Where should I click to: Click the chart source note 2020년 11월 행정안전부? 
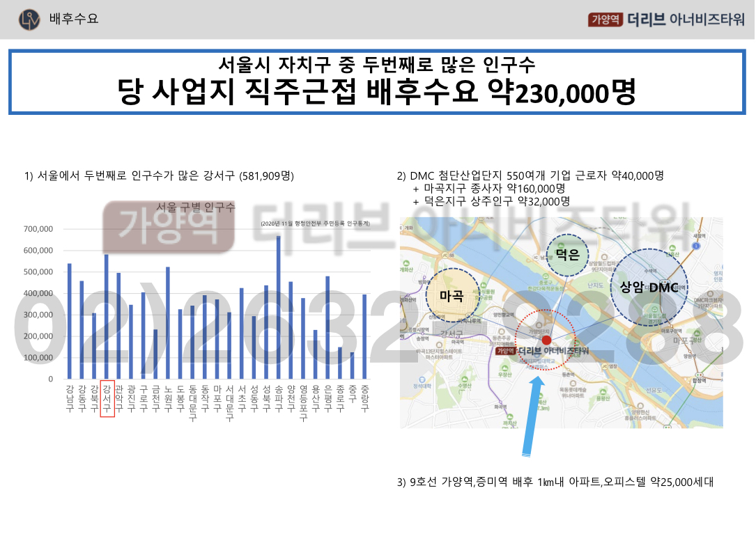(316, 223)
